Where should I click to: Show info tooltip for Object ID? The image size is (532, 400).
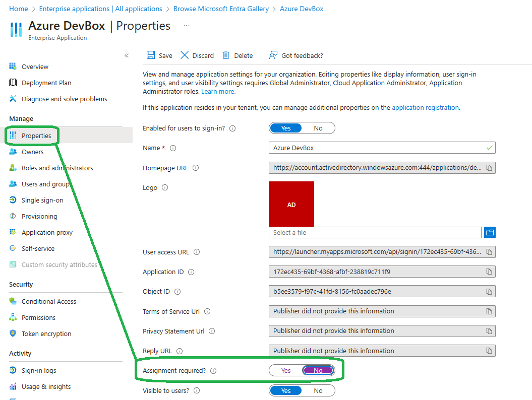tap(178, 292)
